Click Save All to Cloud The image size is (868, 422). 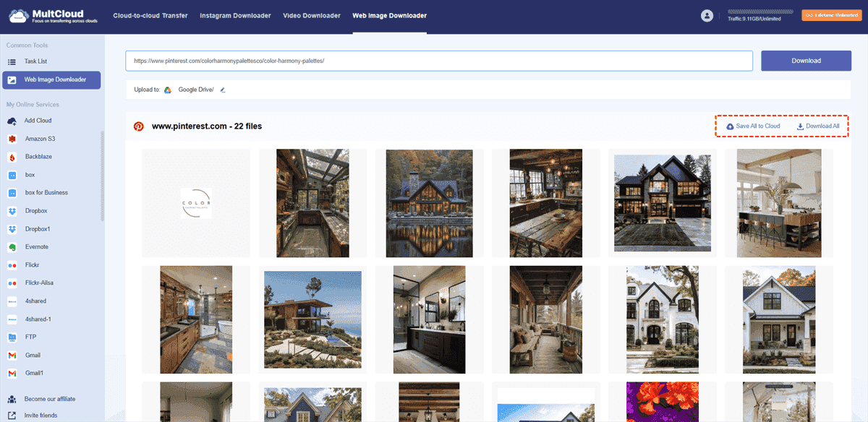point(753,126)
